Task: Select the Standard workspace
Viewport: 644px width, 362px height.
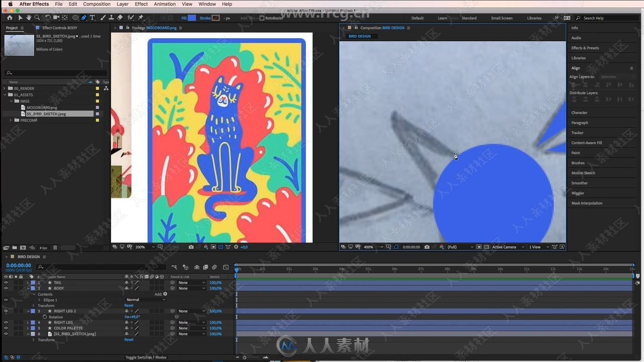Action: tap(469, 18)
